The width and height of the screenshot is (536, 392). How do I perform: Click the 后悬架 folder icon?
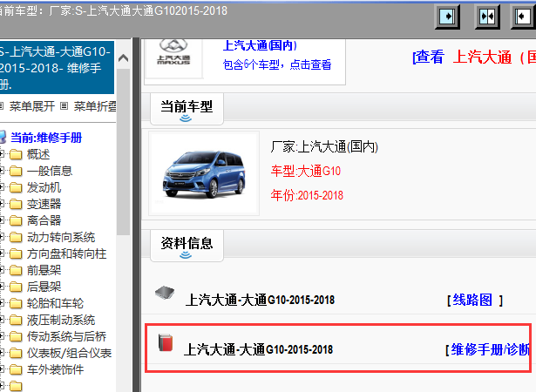tap(16, 287)
